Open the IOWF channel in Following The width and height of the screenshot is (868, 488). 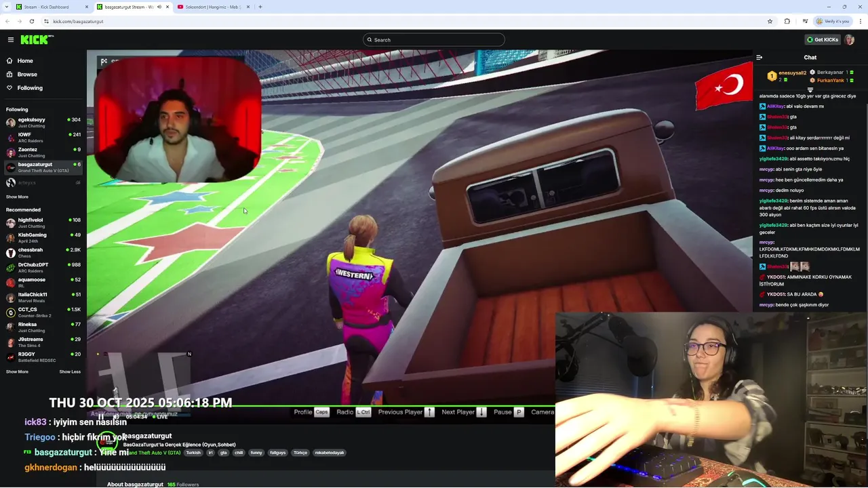(x=43, y=138)
